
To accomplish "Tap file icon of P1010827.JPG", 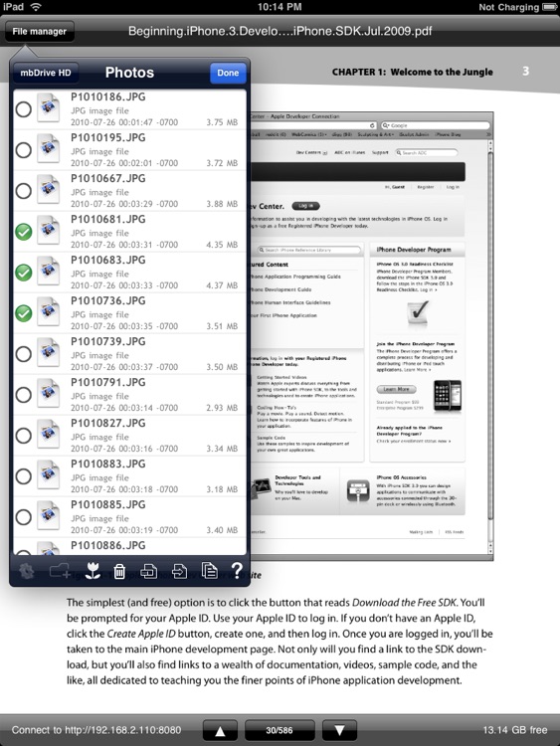I will (x=48, y=435).
